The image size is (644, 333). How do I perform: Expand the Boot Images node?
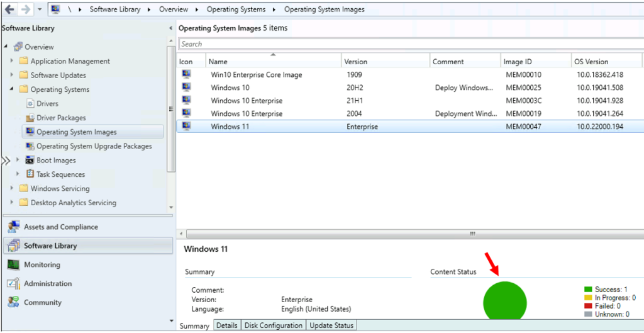pos(18,160)
